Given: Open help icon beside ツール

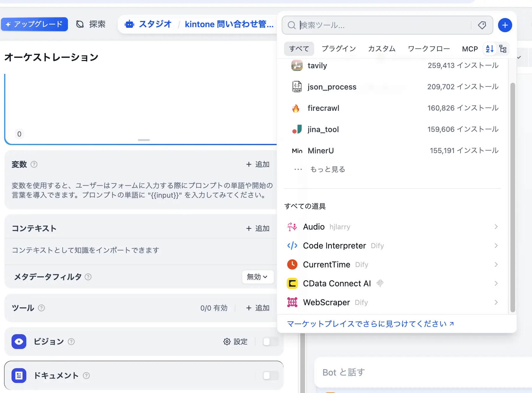Looking at the screenshot, I should tap(41, 308).
